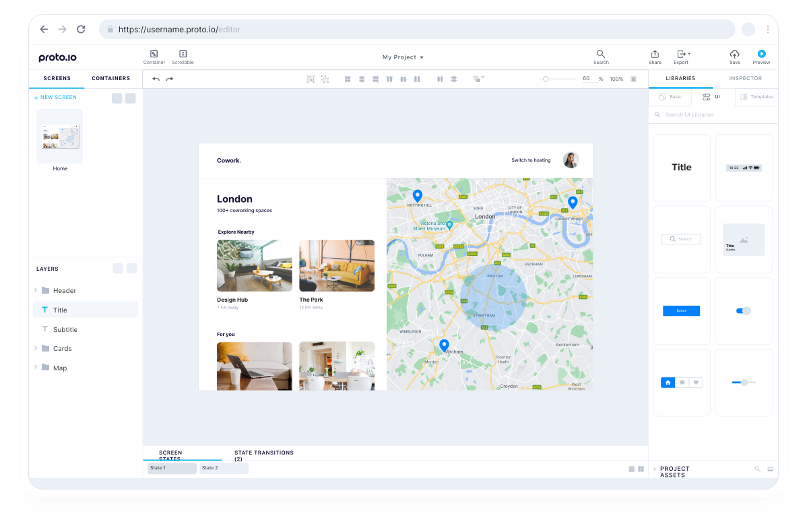This screenshot has width=807, height=532.
Task: Click the Share icon
Action: (x=655, y=54)
